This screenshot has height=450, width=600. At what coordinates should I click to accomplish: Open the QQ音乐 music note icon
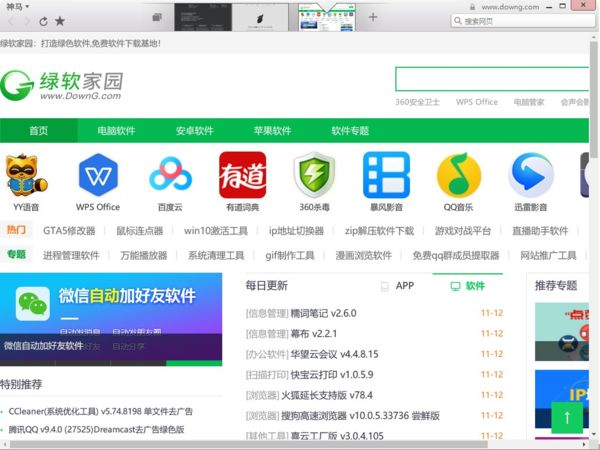458,175
